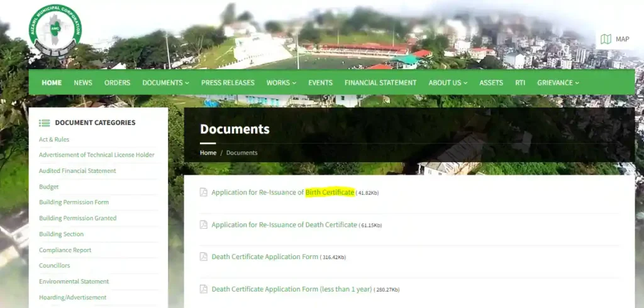The image size is (644, 308).
Task: Click PDF icon beside Death Certificate Application Form
Action: coord(203,256)
